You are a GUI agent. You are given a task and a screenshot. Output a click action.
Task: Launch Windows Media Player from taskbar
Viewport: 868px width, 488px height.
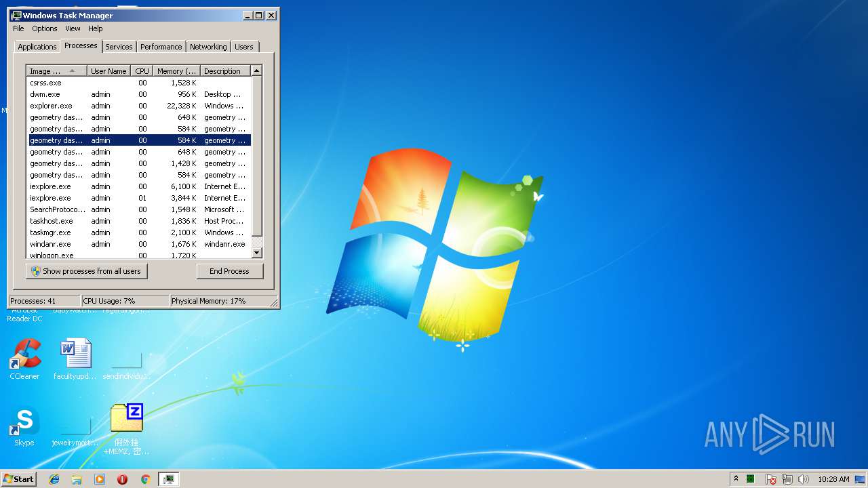100,479
